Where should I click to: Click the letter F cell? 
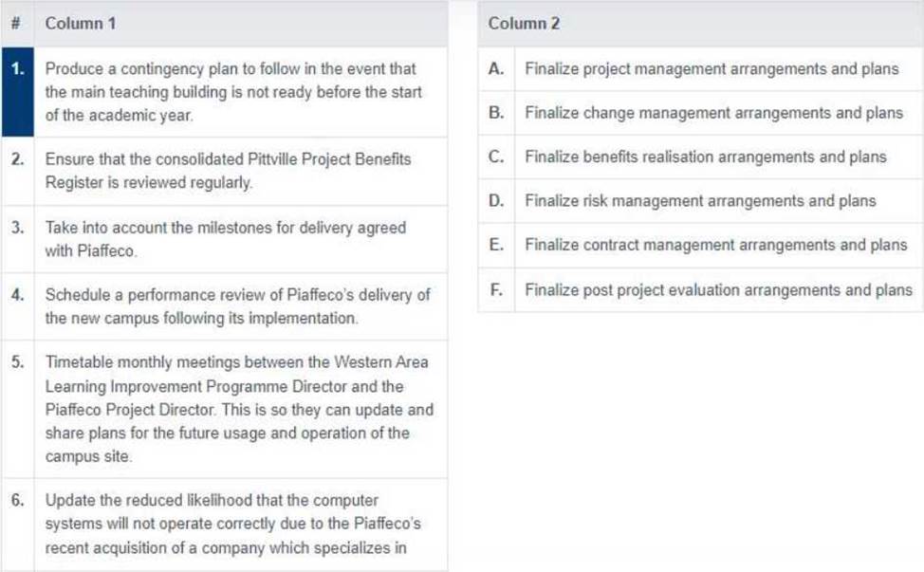coord(497,290)
